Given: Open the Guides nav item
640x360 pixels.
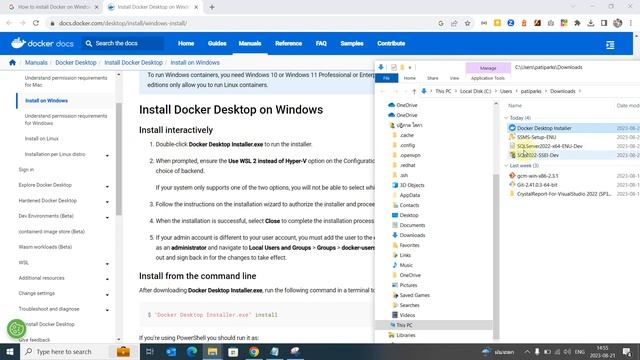Looking at the screenshot, I should click(x=217, y=43).
